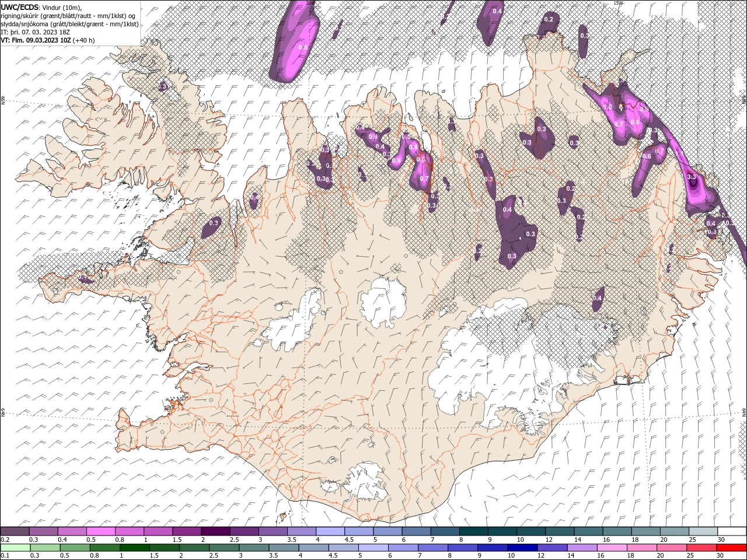Screen dimensions: 747x560
Task: Click the lower pink swatch starting at 20
Action: pyautogui.click(x=671, y=548)
